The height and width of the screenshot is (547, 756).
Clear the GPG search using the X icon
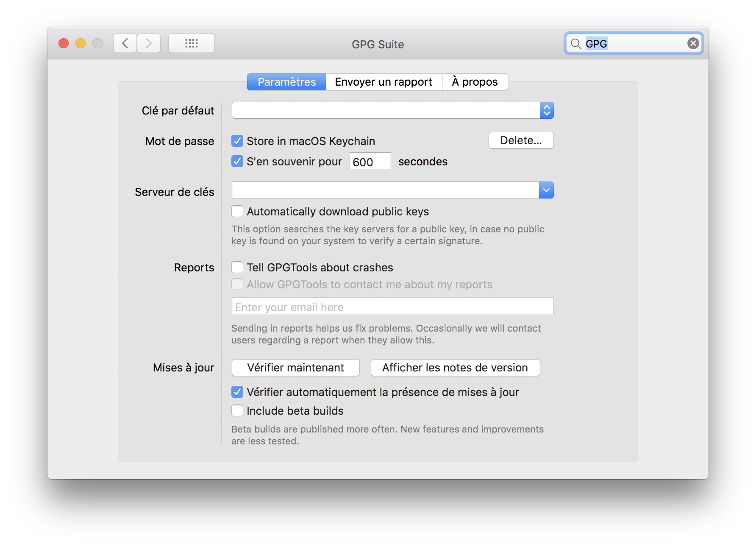point(692,42)
